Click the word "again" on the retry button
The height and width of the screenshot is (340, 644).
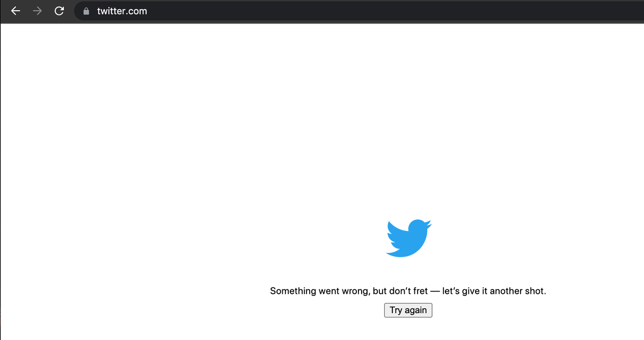416,310
